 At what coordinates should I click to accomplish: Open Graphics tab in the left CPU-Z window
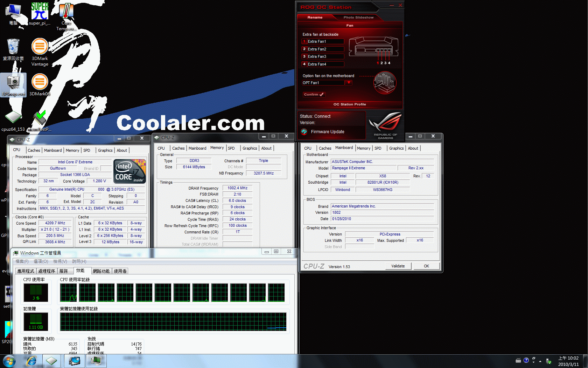105,150
